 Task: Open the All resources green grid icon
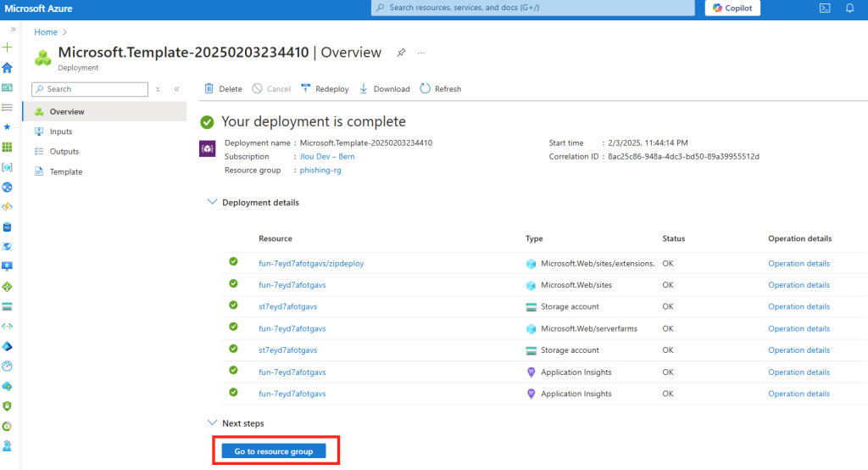[x=7, y=147]
